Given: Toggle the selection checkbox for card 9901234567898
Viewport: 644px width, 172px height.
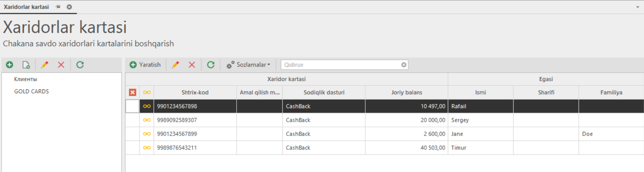Looking at the screenshot, I should click(x=132, y=106).
